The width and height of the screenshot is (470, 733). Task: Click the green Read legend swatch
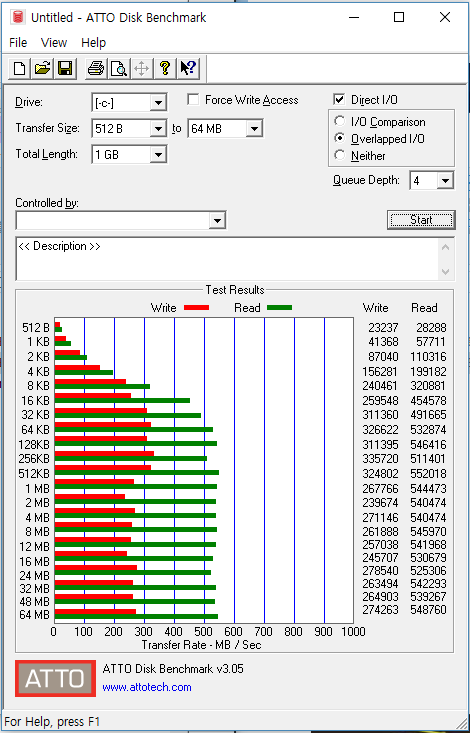click(279, 308)
